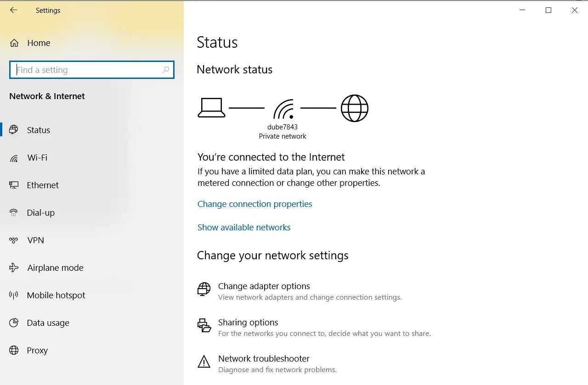Image resolution: width=588 pixels, height=385 pixels.
Task: Click the Data usage pie icon
Action: (x=14, y=323)
